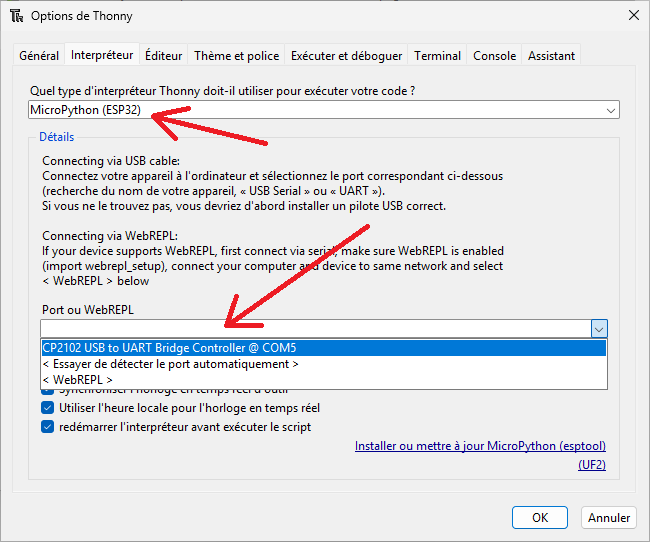Open the Exécuter et déboguer tab
The height and width of the screenshot is (542, 650).
click(x=347, y=56)
